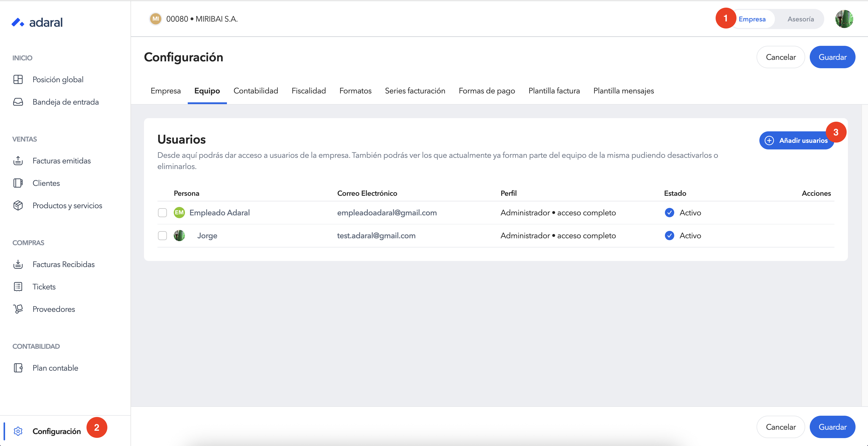Click the Persona column header

[186, 193]
